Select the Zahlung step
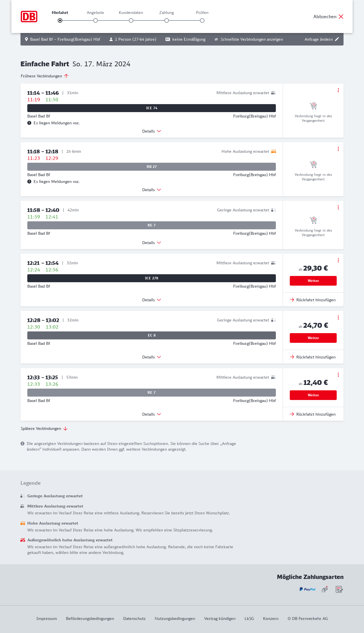 [x=167, y=20]
